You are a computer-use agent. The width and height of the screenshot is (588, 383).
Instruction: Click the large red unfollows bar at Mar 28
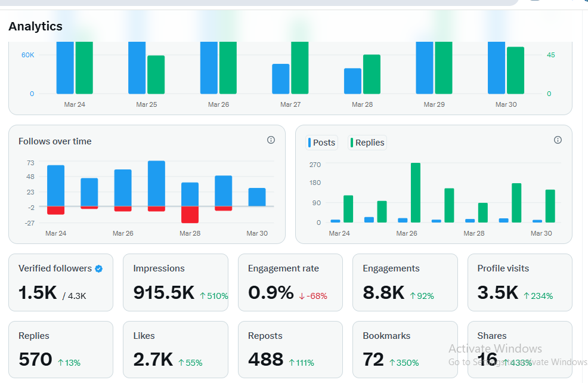coord(190,215)
